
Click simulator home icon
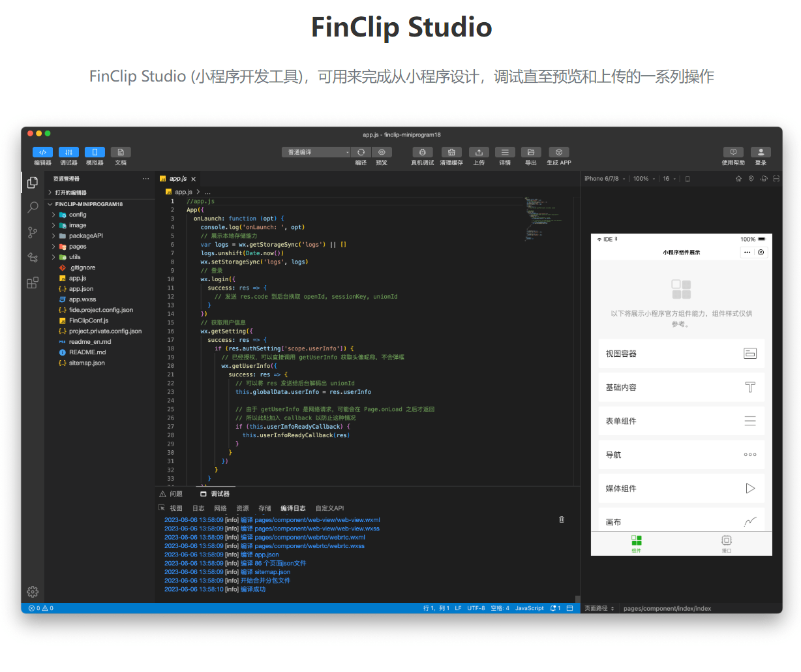coord(738,179)
